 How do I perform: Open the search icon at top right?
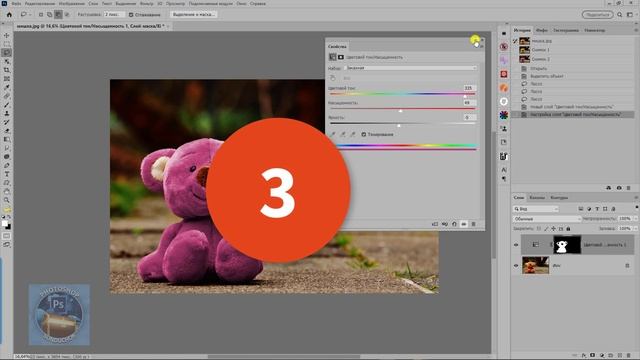pyautogui.click(x=620, y=14)
